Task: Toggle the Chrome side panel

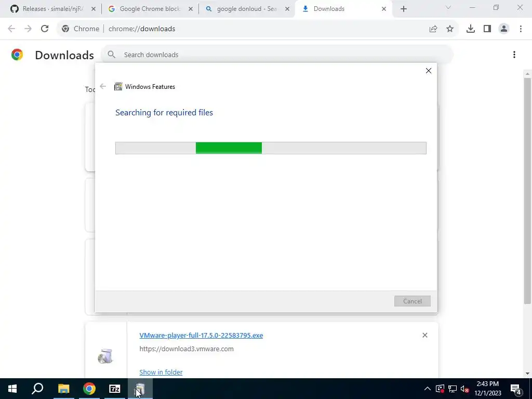Action: click(487, 29)
